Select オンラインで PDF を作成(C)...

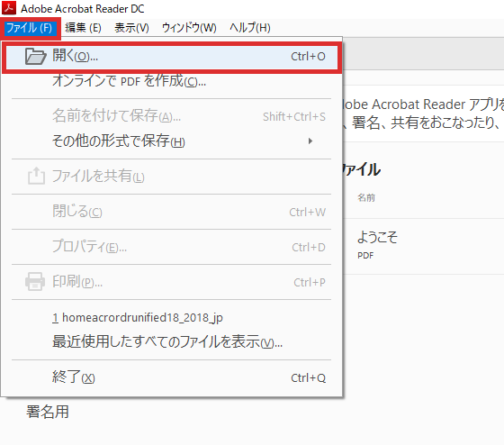click(x=172, y=81)
